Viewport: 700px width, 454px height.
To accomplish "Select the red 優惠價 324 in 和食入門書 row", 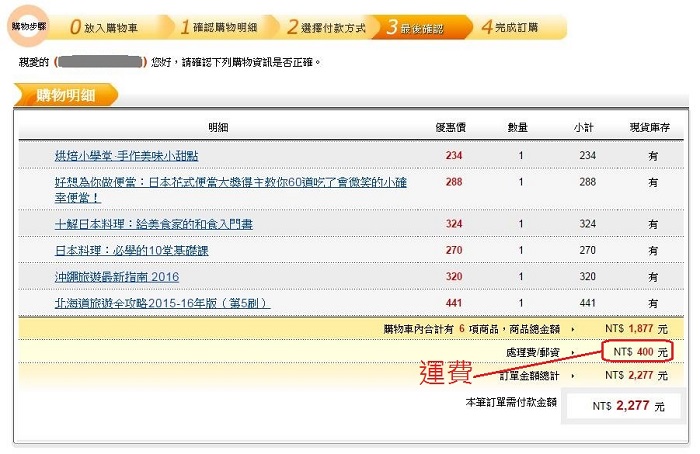I will click(x=454, y=224).
